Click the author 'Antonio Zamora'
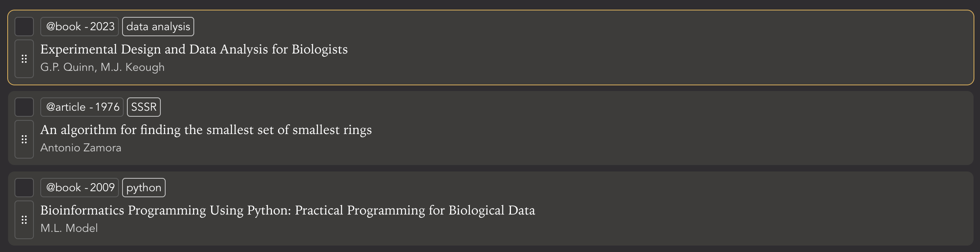 click(x=81, y=148)
